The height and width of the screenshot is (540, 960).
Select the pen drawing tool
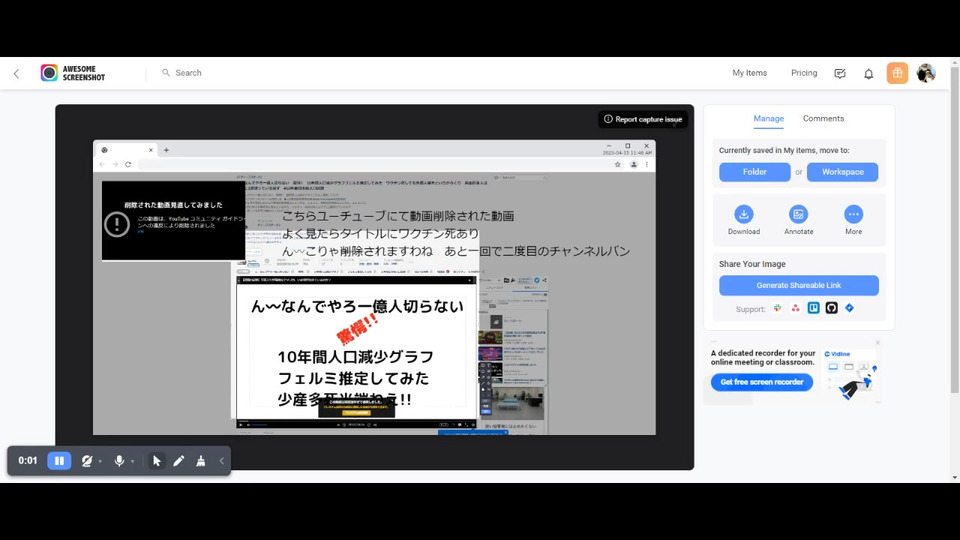179,461
